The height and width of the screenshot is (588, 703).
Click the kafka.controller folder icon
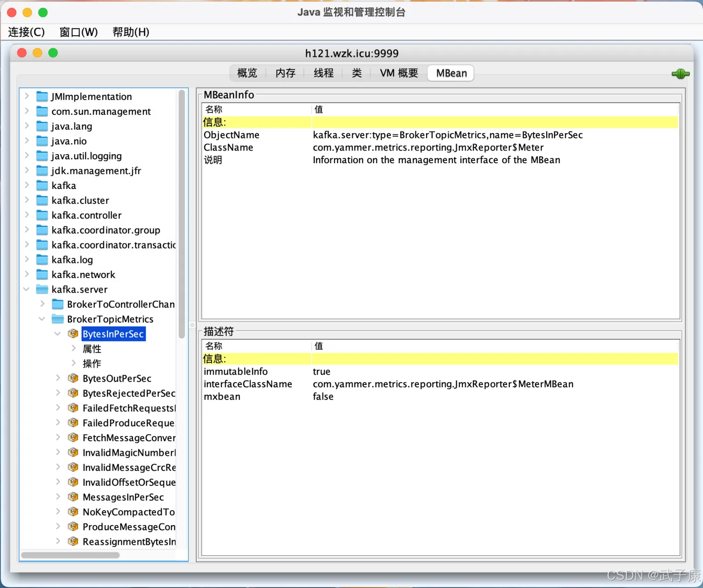42,215
